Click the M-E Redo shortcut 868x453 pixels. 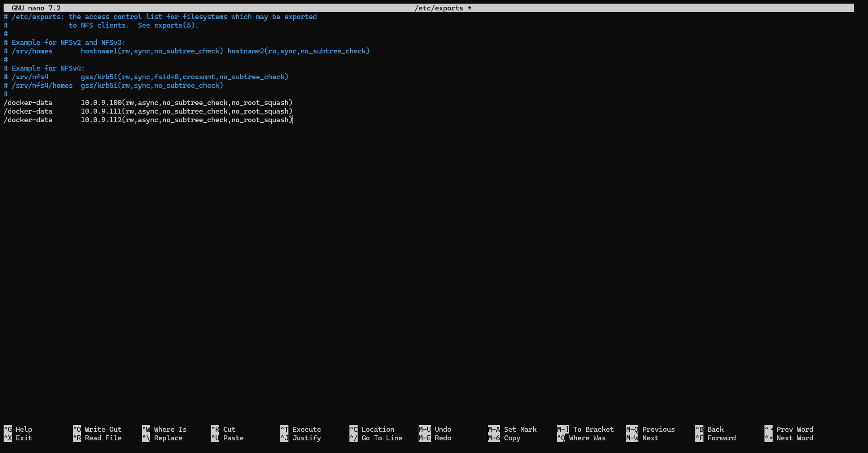(435, 438)
